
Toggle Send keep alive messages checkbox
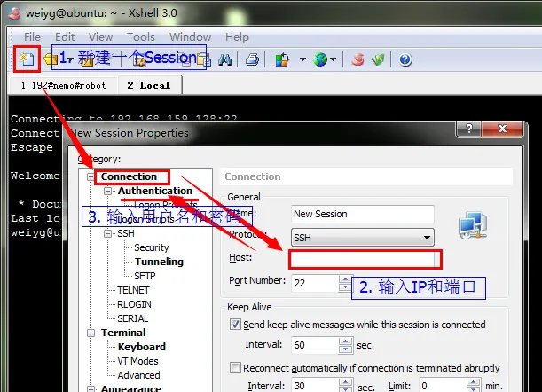(235, 325)
